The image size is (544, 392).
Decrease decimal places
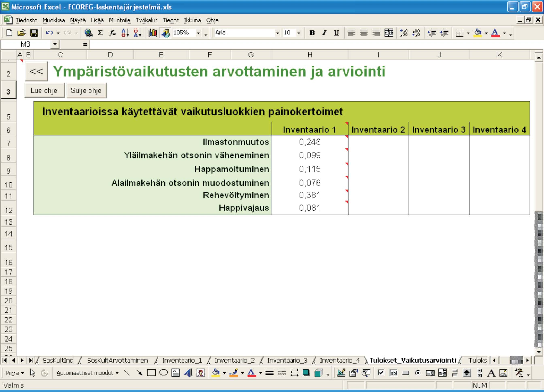point(416,33)
